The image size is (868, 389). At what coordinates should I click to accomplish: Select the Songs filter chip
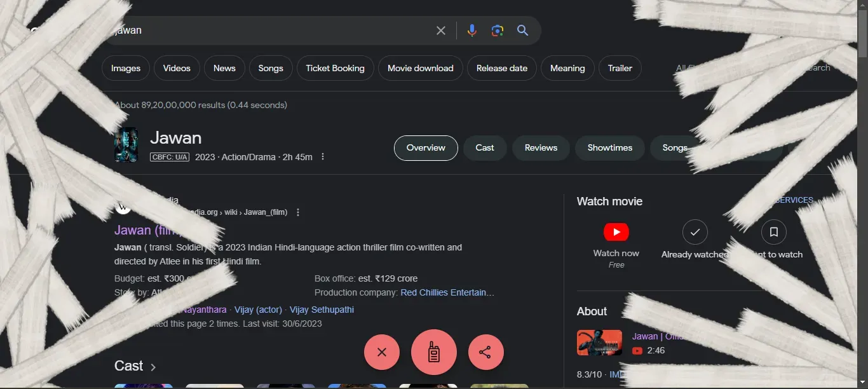pyautogui.click(x=271, y=68)
